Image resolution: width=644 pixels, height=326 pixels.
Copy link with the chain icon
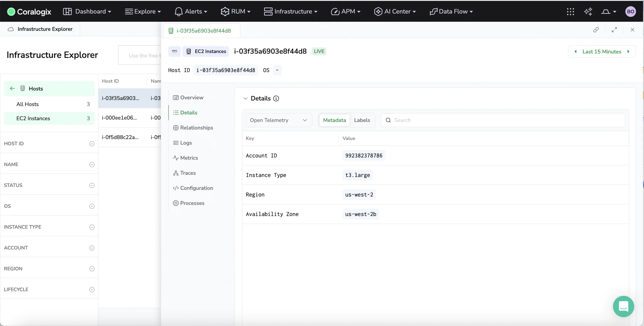pos(596,30)
